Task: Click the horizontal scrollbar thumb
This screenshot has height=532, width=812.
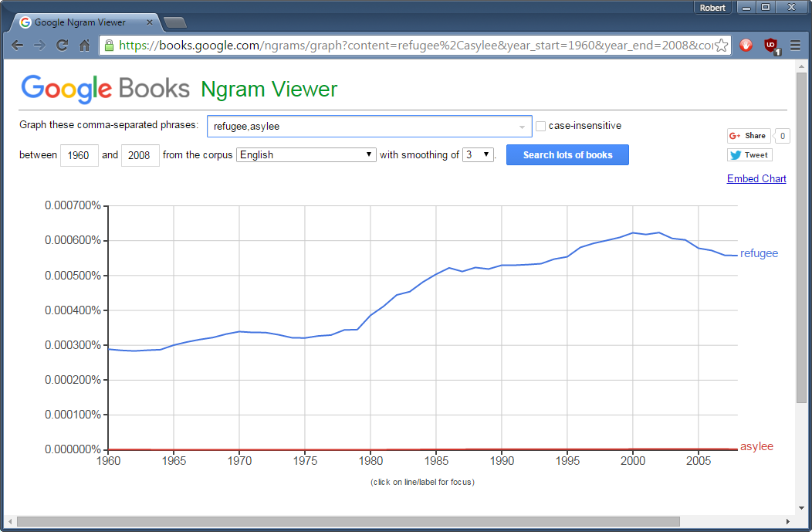Action: click(348, 521)
